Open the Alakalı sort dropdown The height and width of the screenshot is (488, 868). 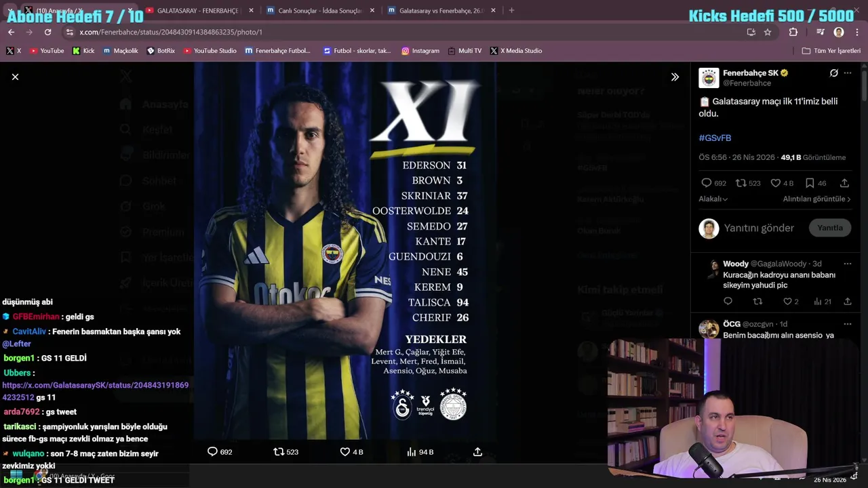(x=713, y=199)
